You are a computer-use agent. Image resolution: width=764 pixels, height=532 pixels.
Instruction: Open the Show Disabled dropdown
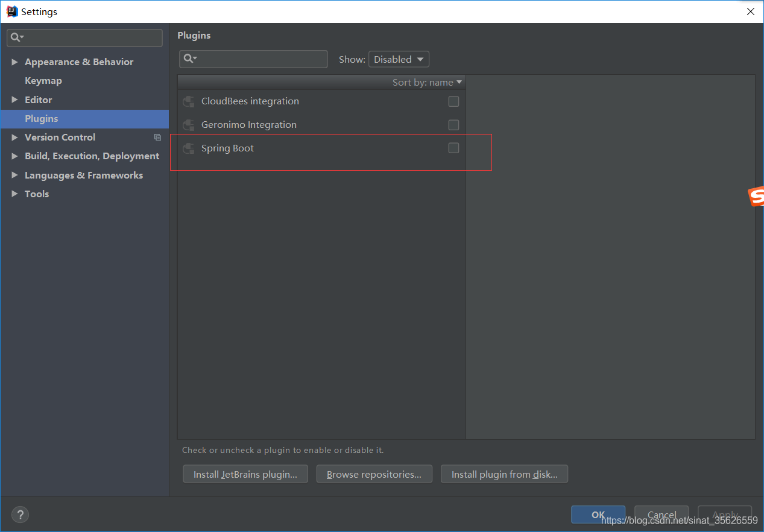399,59
